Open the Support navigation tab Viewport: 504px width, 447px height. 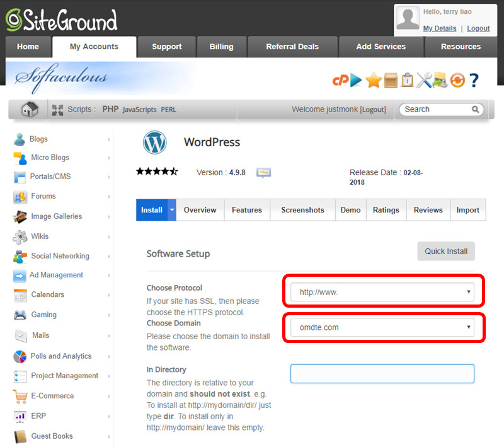pyautogui.click(x=167, y=47)
